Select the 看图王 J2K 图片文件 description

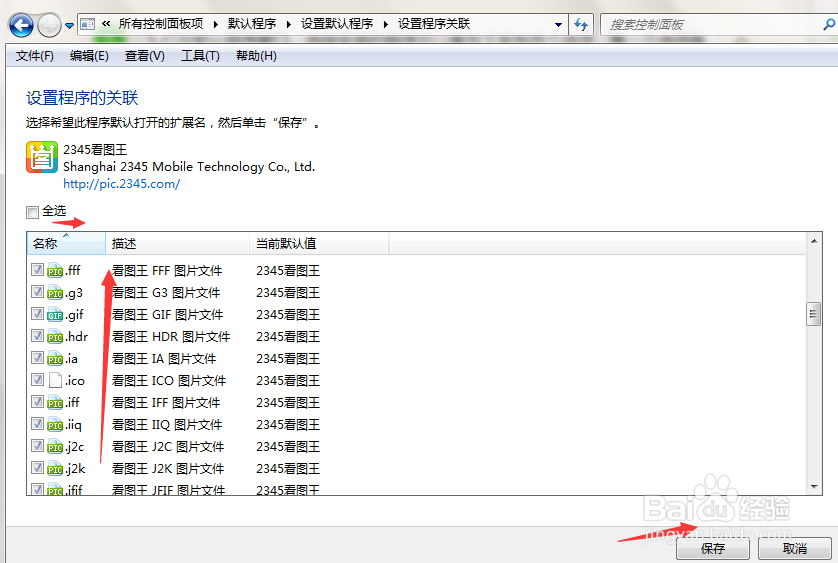[x=168, y=469]
